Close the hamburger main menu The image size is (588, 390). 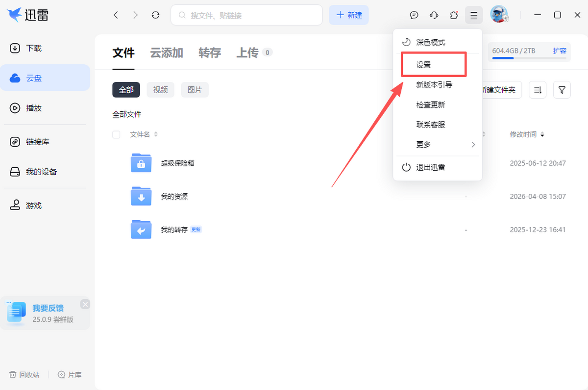[x=474, y=15]
